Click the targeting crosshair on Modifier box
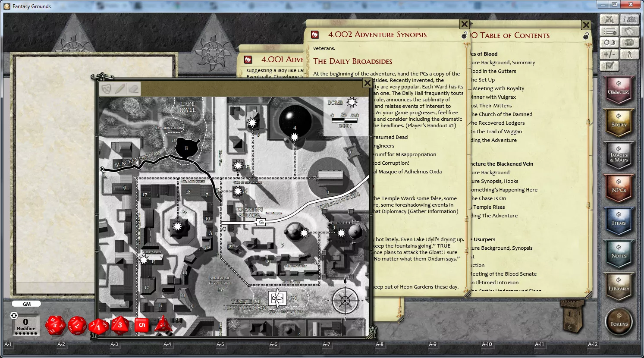Image resolution: width=644 pixels, height=358 pixels. [14, 316]
